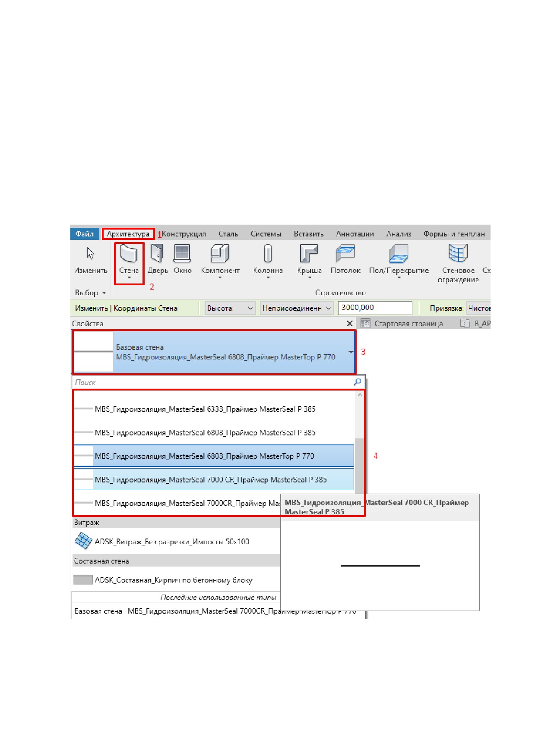Viewport: 535px width, 756px height.
Task: Click the type list scrollbar thumb
Action: [359, 466]
